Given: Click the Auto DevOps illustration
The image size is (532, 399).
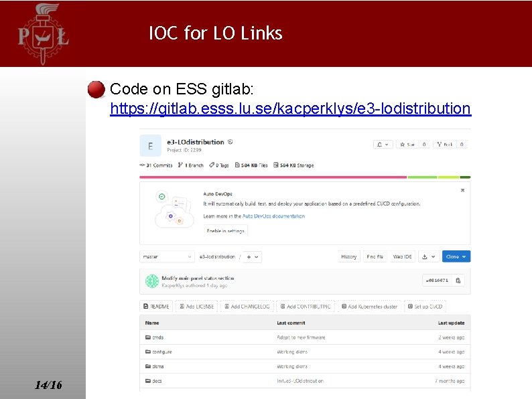Looking at the screenshot, I should coord(174,209).
